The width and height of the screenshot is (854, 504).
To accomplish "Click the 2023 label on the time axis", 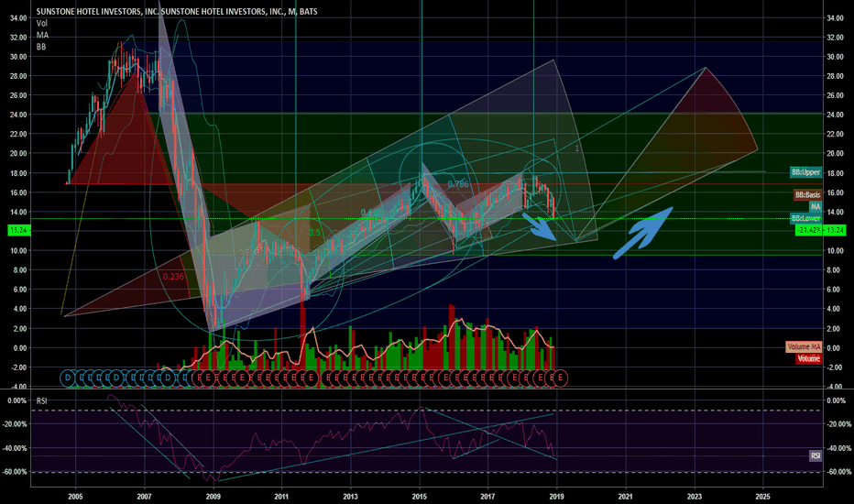I will pyautogui.click(x=695, y=497).
